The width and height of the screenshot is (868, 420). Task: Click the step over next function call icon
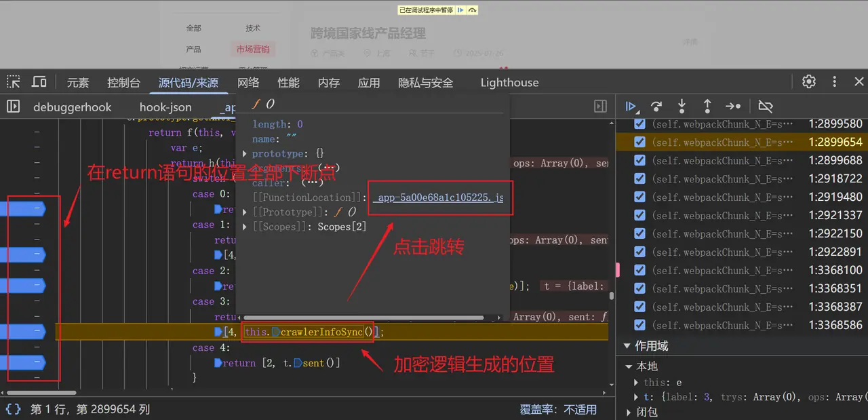[x=656, y=107]
